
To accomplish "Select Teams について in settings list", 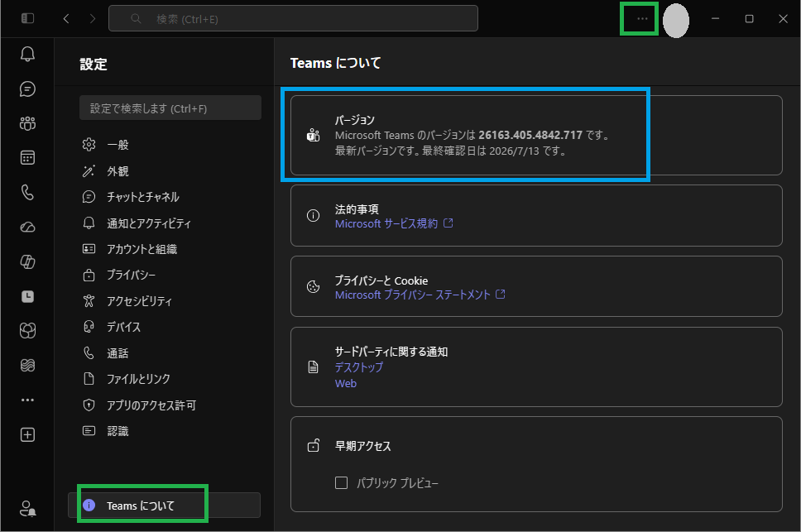I will (164, 506).
